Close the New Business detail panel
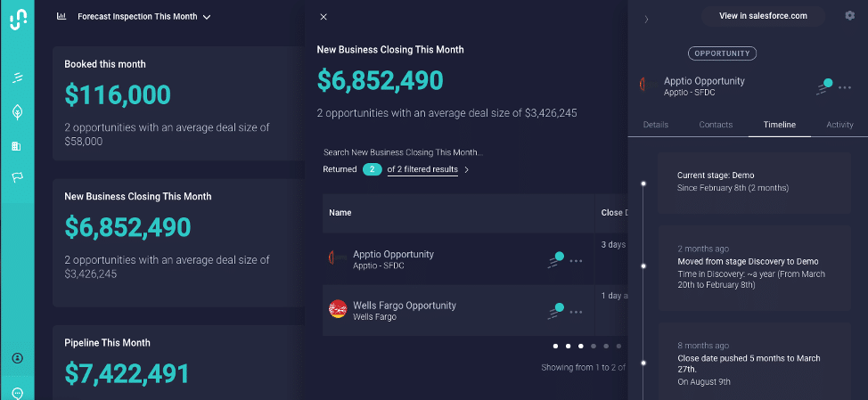 (x=323, y=17)
